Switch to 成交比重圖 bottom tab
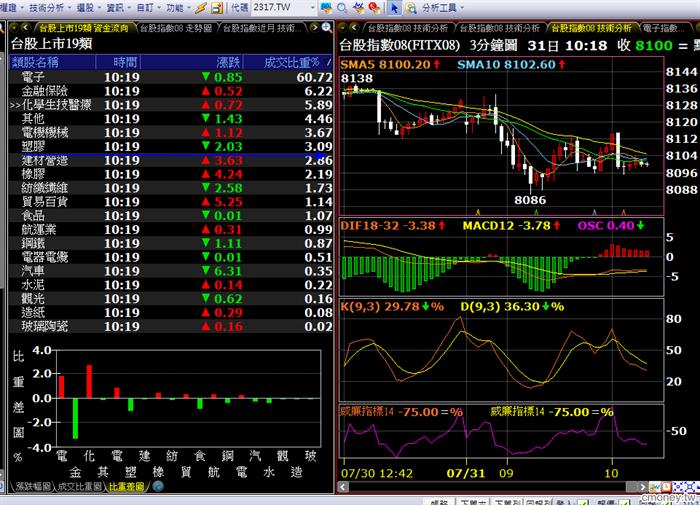Image resolution: width=700 pixels, height=505 pixels. point(80,486)
